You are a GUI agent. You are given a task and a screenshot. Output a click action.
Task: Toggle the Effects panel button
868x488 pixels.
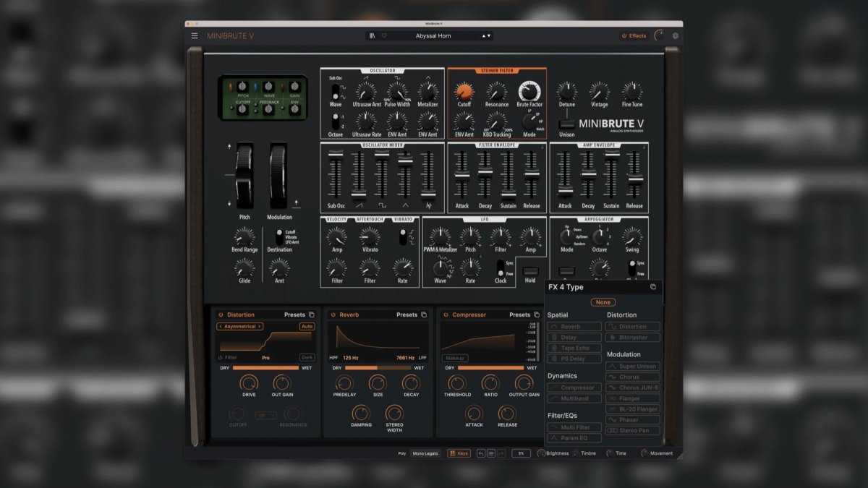(634, 35)
